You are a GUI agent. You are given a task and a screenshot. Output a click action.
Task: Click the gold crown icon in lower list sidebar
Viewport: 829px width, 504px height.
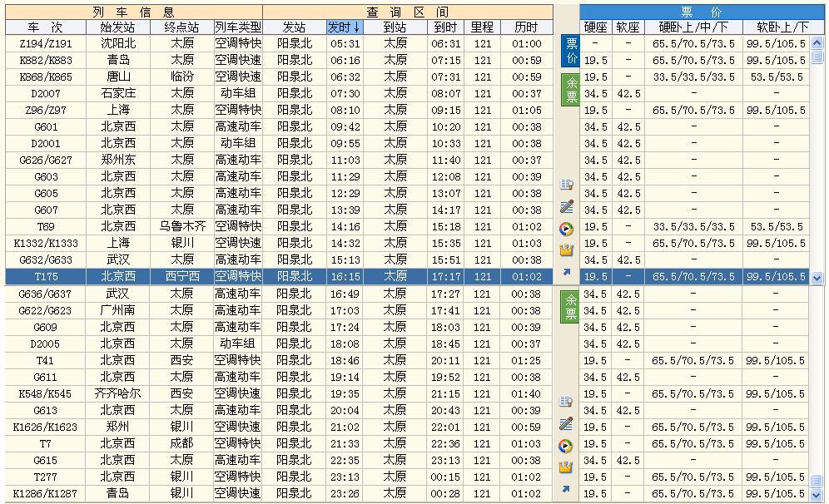click(x=566, y=467)
